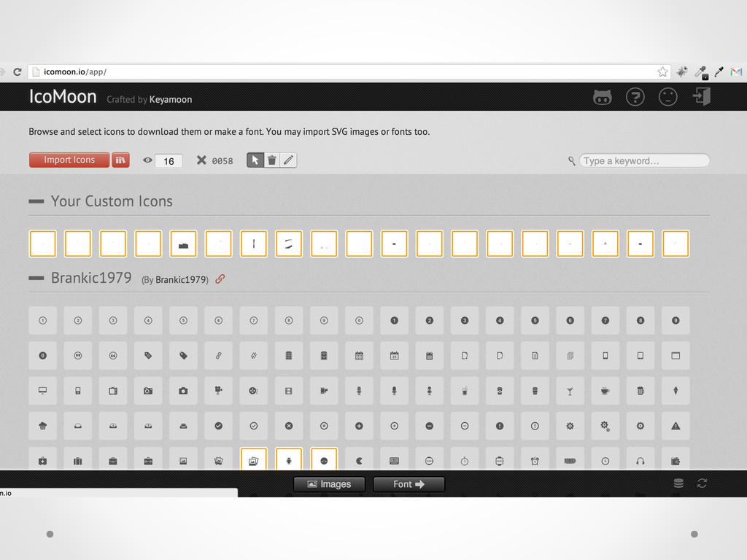Select the chain link icon in grid
747x560 pixels.
pos(218,356)
